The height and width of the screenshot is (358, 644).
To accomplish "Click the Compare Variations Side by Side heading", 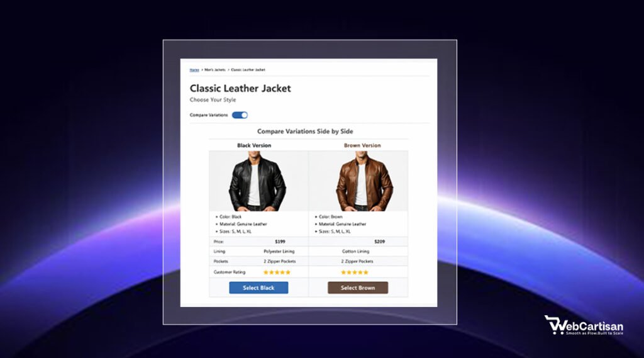I will (305, 131).
